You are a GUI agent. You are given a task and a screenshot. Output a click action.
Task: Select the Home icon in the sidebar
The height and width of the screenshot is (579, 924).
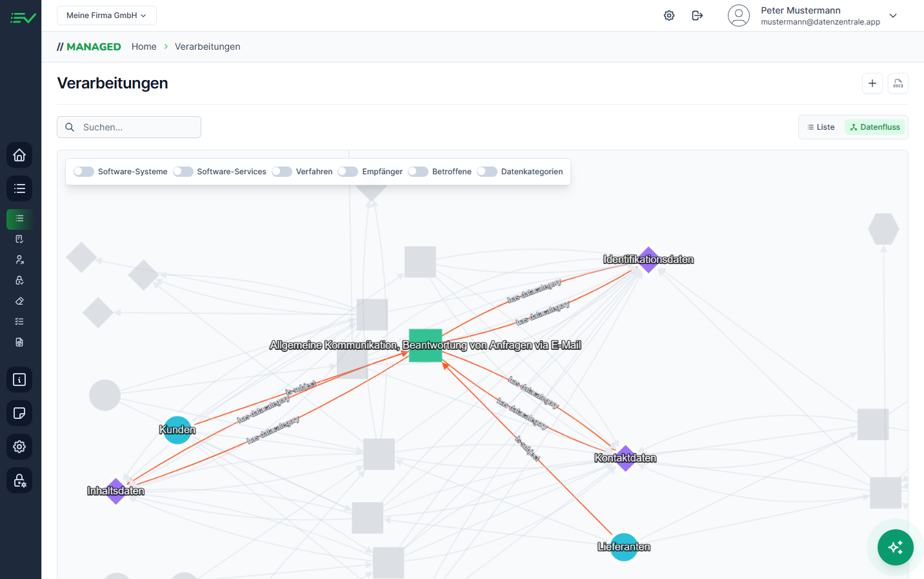coord(19,155)
